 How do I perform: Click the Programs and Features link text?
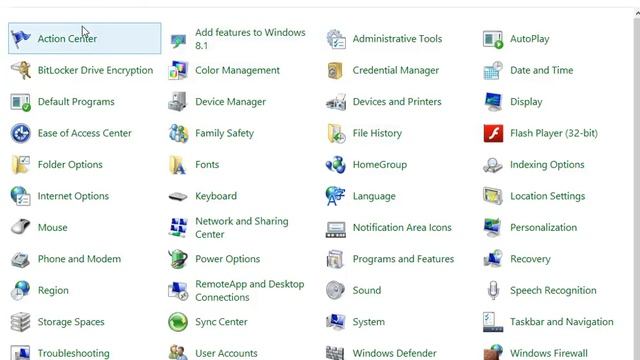[403, 259]
